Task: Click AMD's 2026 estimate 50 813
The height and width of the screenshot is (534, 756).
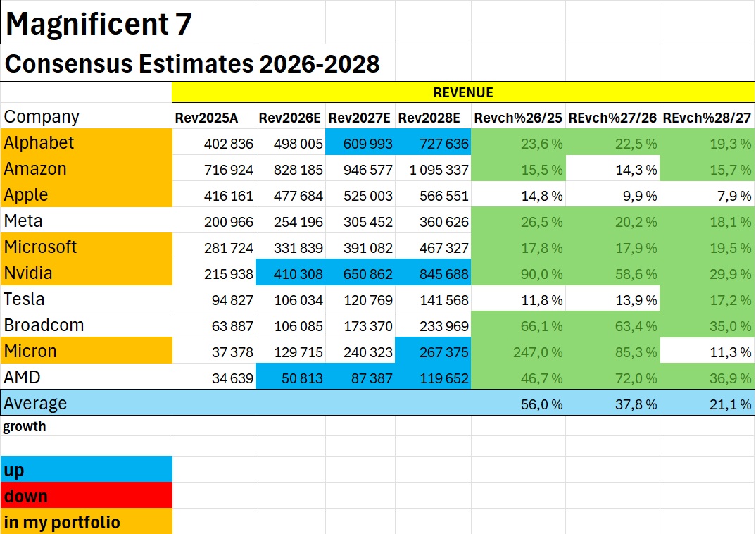Action: [290, 377]
